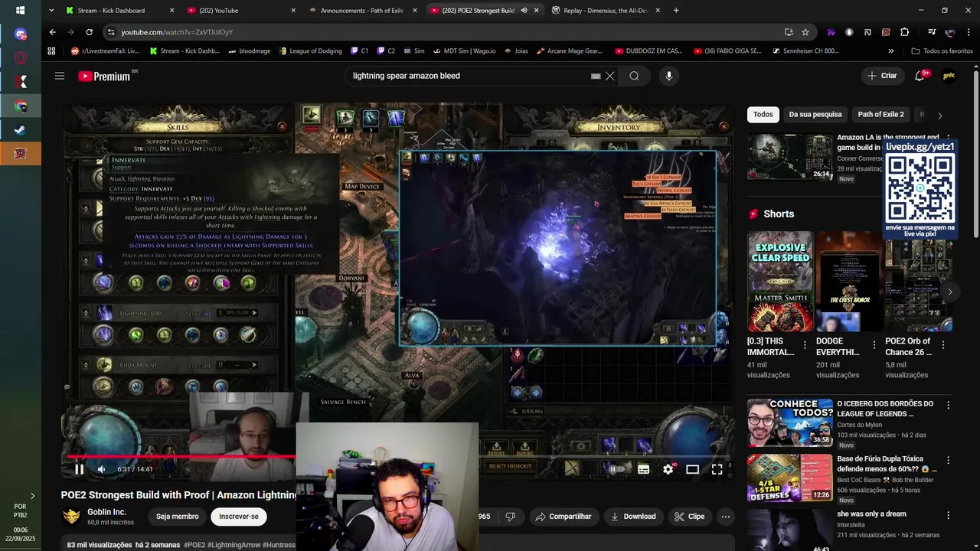Open Steam from the taskbar
980x551 pixels.
click(21, 130)
